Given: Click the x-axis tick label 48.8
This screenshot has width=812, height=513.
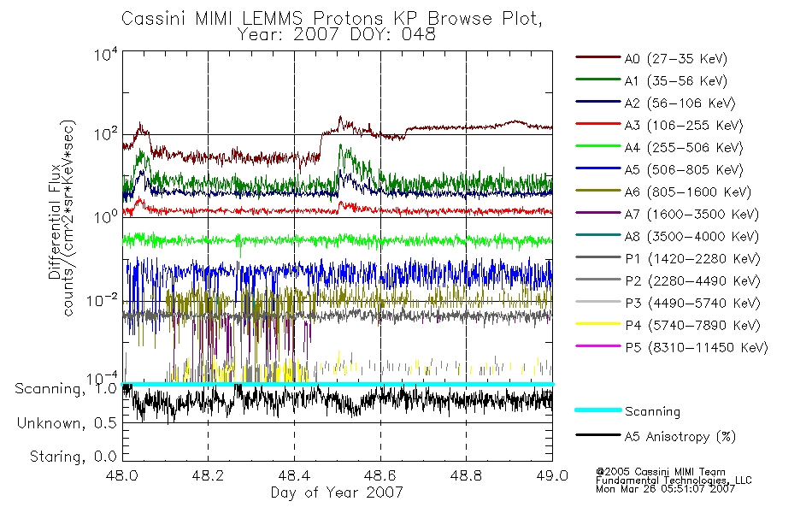Looking at the screenshot, I should point(466,475).
